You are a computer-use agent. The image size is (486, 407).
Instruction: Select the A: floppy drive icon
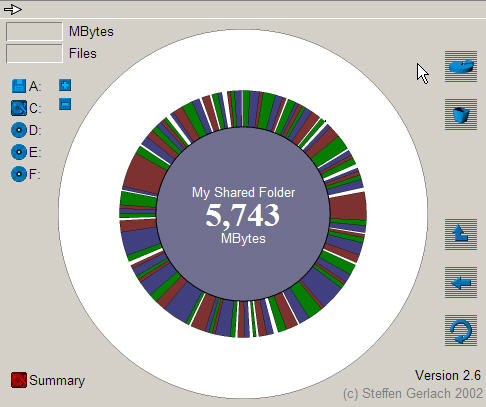pos(19,86)
